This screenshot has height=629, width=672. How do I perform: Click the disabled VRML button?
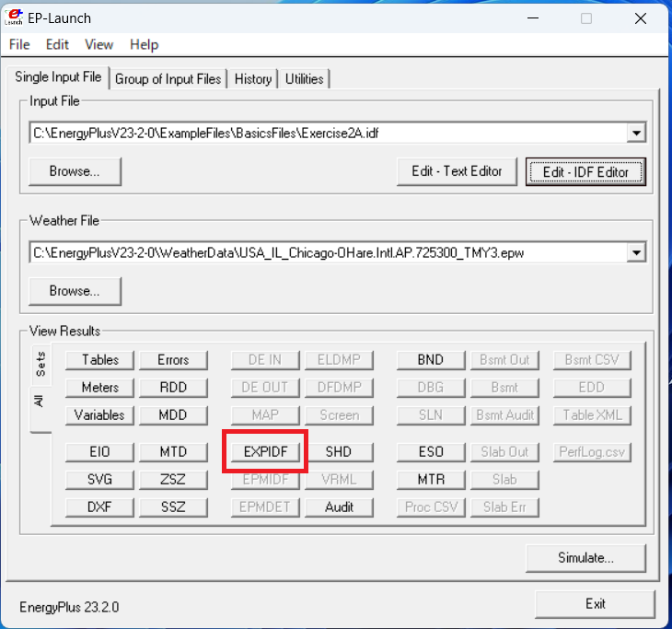[339, 480]
